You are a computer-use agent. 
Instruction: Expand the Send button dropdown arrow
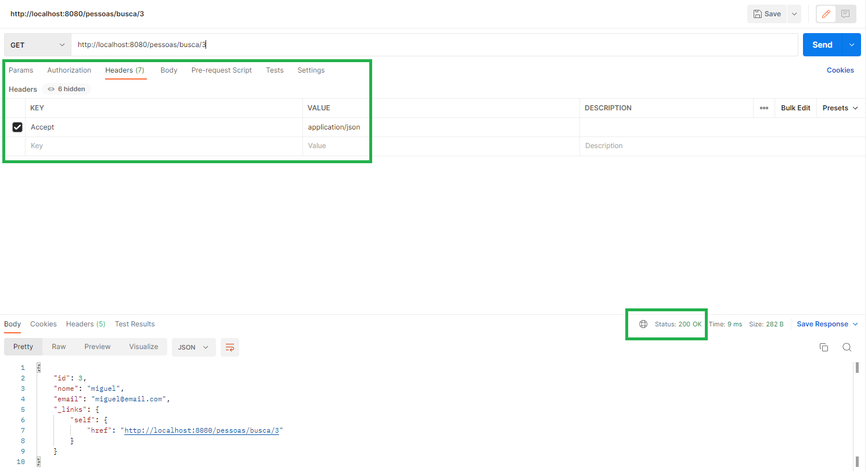click(852, 44)
